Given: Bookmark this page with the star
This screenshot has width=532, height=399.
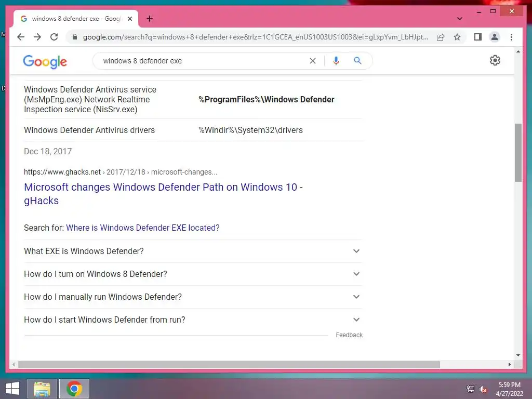Looking at the screenshot, I should pos(457,37).
